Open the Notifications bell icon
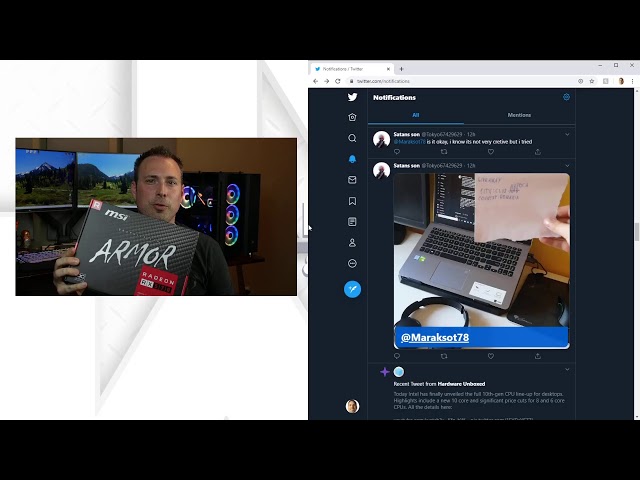The height and width of the screenshot is (480, 640). pyautogui.click(x=352, y=159)
